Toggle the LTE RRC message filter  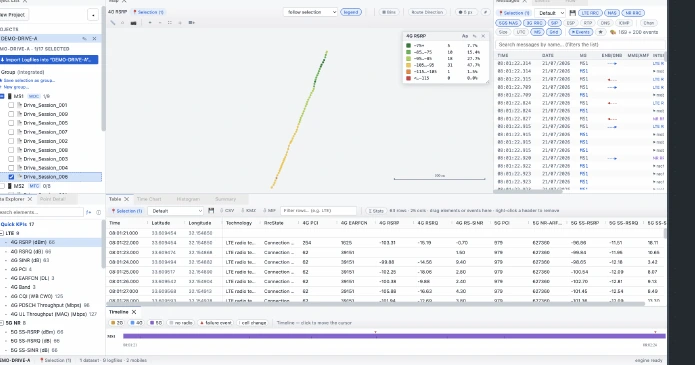[590, 13]
